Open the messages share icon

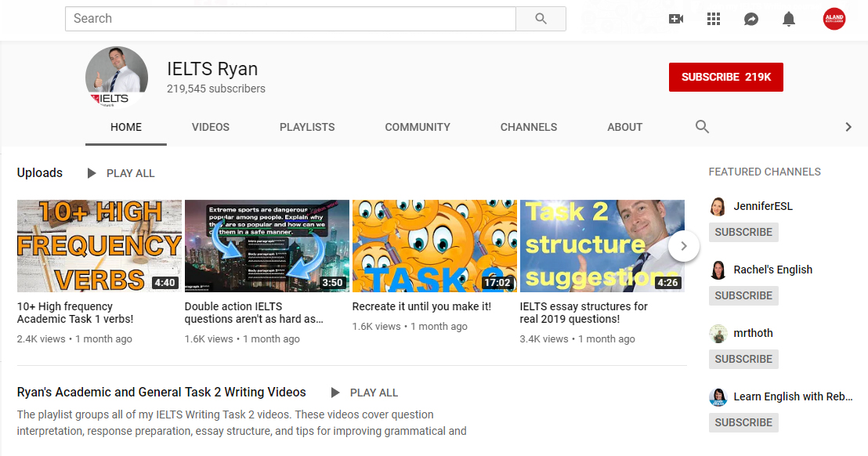pyautogui.click(x=751, y=19)
